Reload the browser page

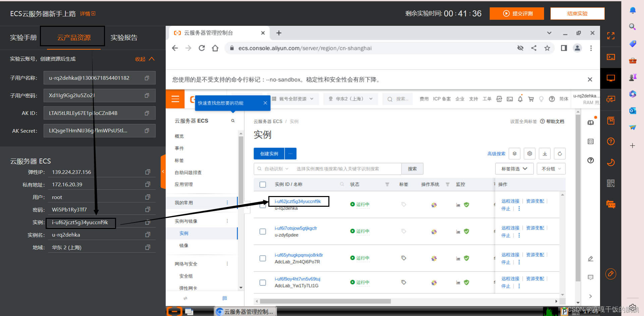pos(202,48)
